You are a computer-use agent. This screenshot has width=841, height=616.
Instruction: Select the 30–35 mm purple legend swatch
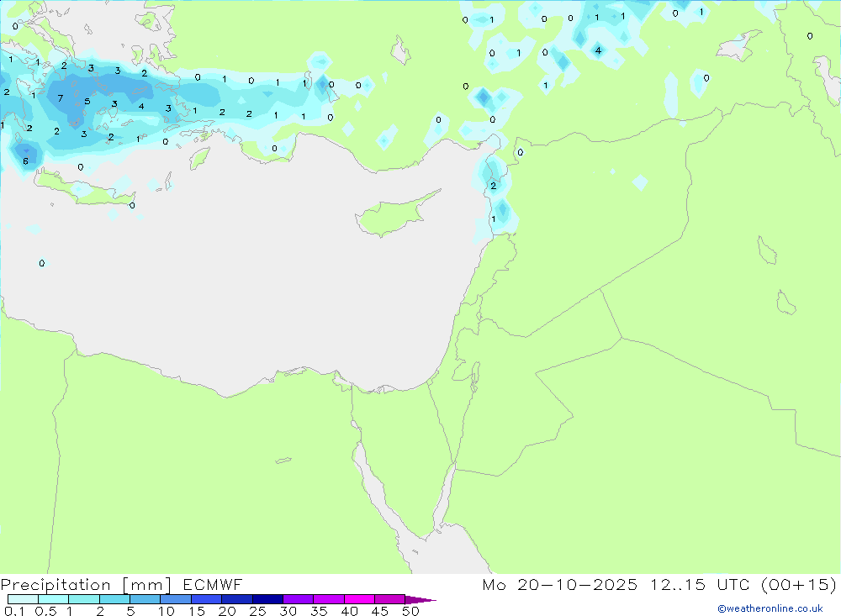[298, 599]
